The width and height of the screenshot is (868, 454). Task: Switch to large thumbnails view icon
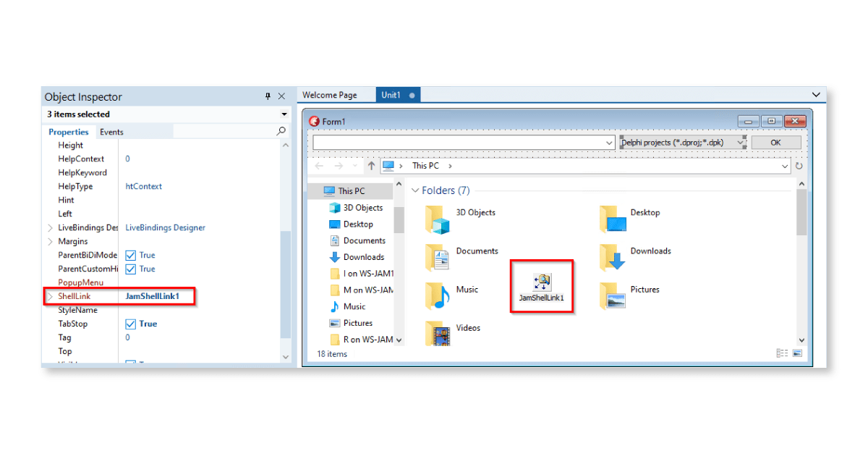(x=797, y=353)
